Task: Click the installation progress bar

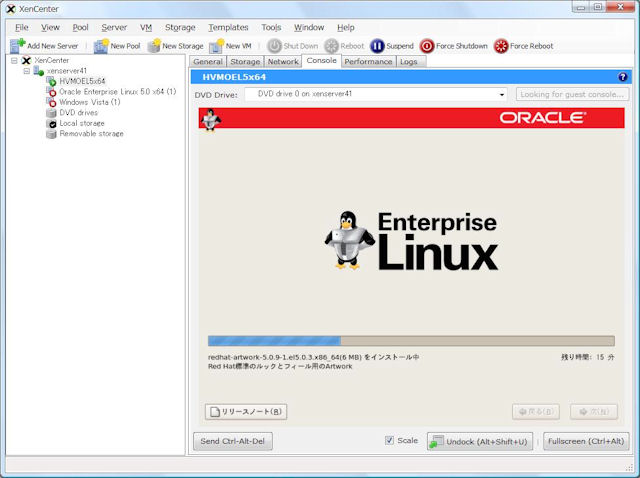Action: [x=411, y=341]
